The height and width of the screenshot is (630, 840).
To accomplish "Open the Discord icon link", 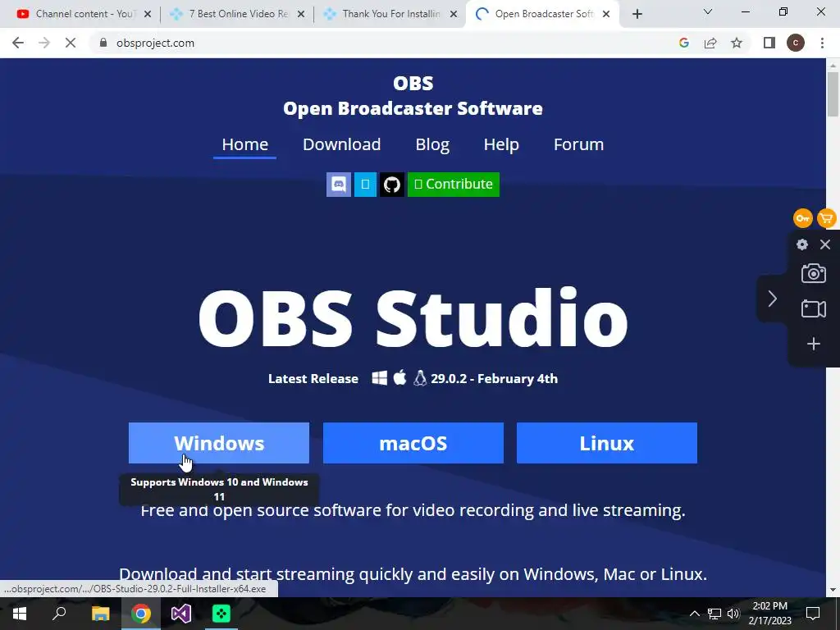I will coord(339,185).
